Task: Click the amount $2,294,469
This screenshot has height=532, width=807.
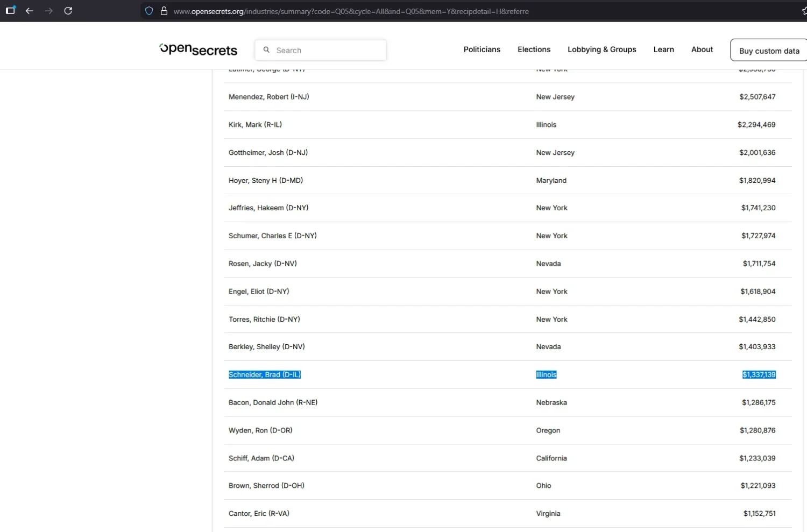Action: [x=756, y=125]
